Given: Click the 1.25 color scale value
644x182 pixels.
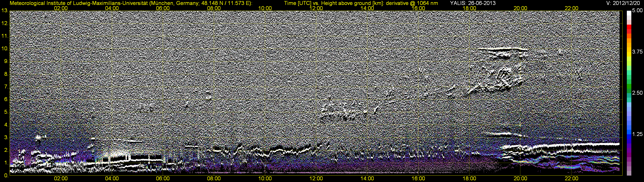Looking at the screenshot, I should pos(637,134).
